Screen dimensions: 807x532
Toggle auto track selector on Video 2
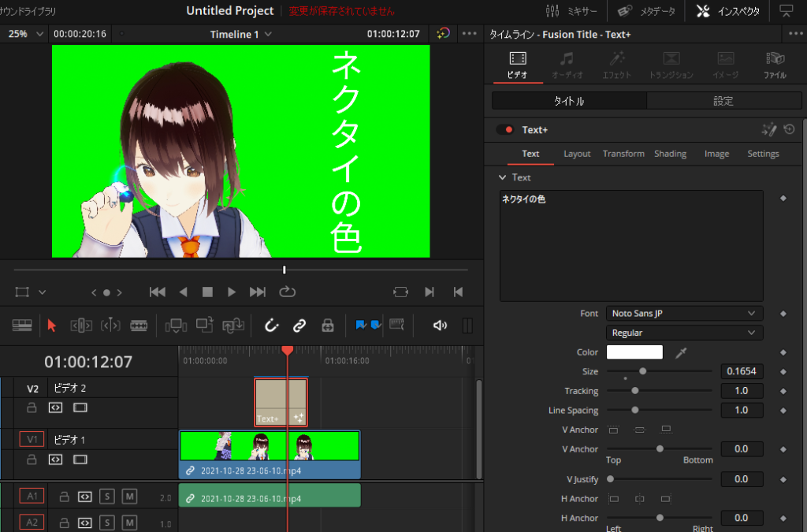(55, 408)
